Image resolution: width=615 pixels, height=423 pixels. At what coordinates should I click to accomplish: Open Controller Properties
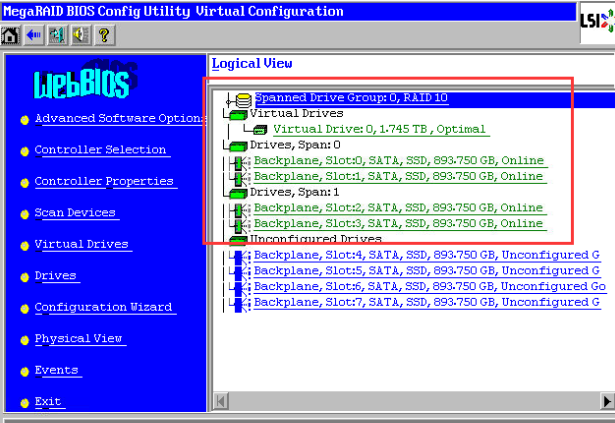click(105, 181)
